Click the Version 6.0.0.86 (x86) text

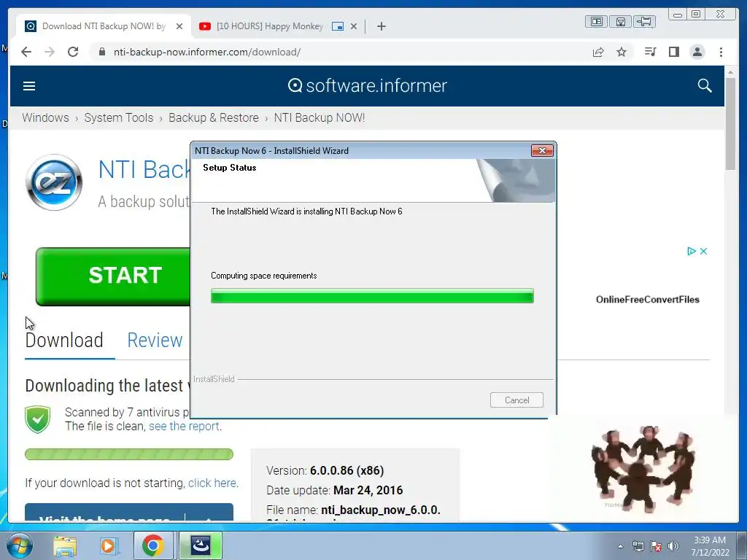[325, 470]
